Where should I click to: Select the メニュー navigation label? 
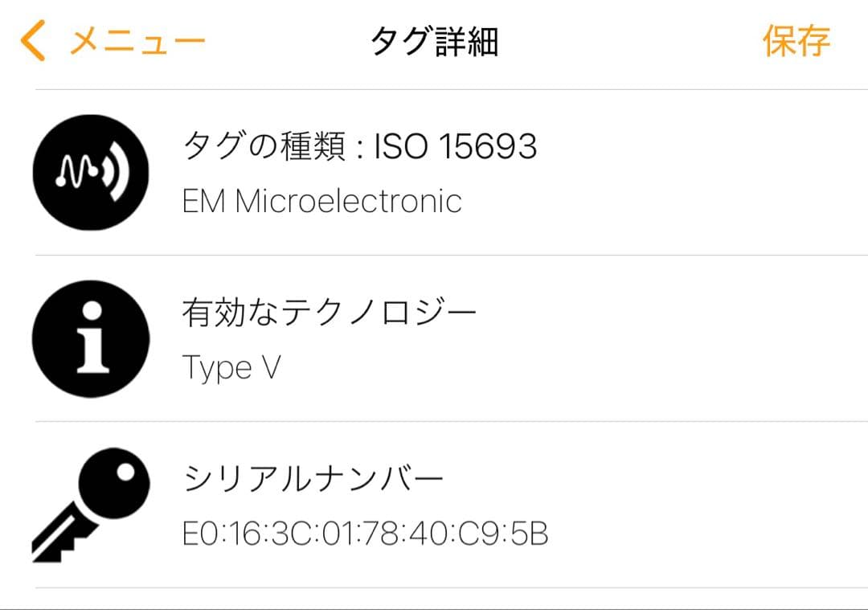[x=137, y=39]
